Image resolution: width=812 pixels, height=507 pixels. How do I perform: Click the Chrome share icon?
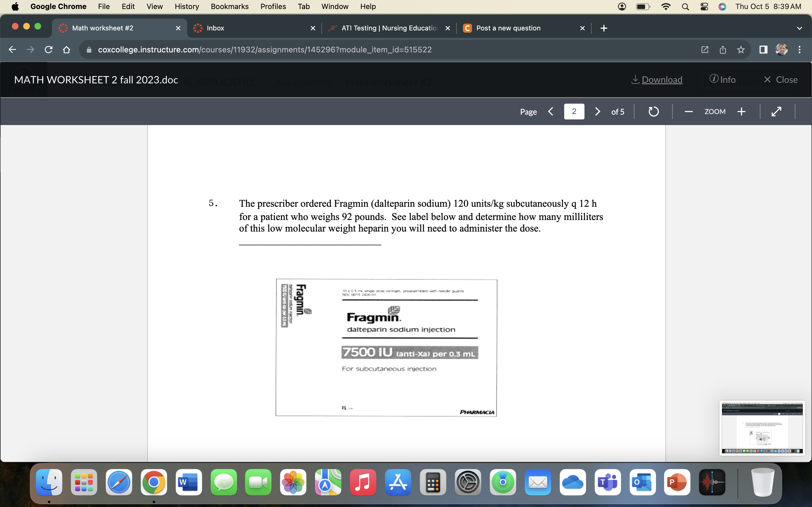pos(723,50)
